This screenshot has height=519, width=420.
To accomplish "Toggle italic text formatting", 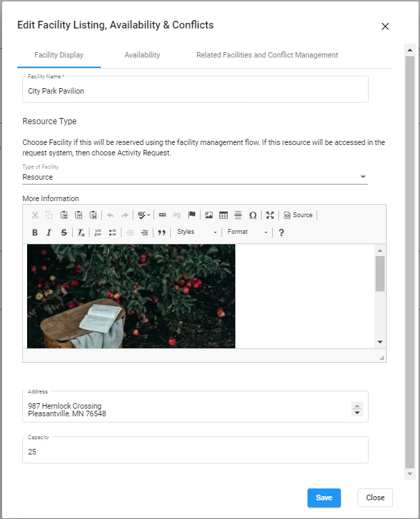I will point(49,232).
